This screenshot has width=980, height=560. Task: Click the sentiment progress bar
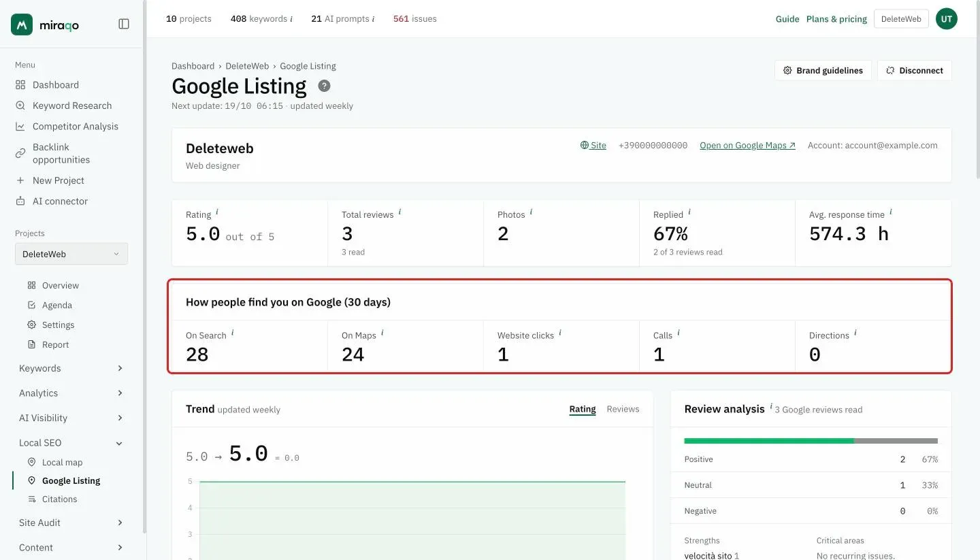coord(811,441)
